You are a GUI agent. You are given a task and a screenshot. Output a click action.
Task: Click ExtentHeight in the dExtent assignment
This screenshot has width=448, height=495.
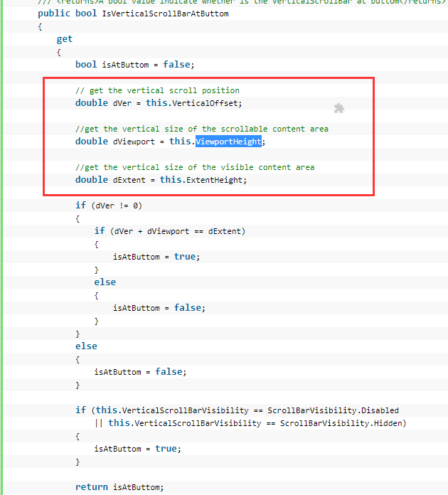[214, 180]
